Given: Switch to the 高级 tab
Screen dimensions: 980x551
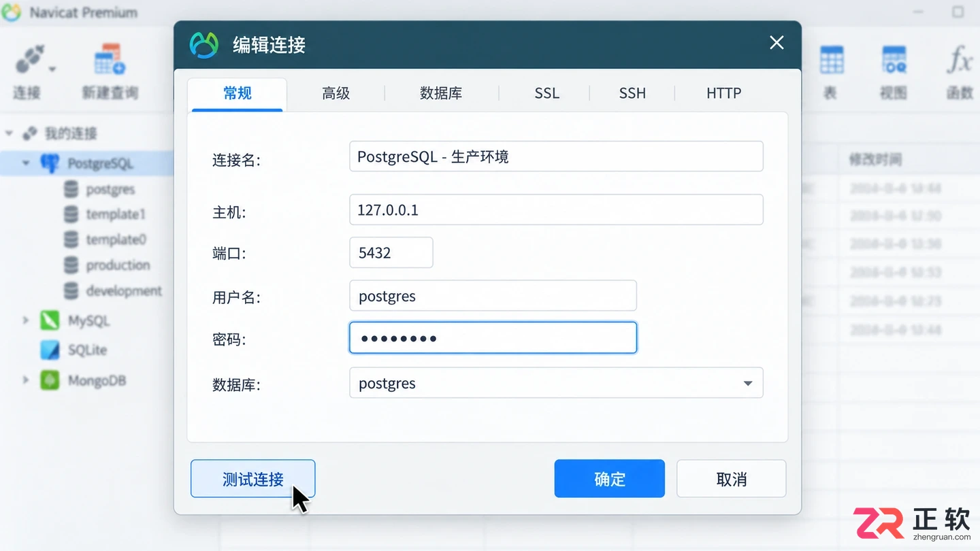Looking at the screenshot, I should 336,94.
